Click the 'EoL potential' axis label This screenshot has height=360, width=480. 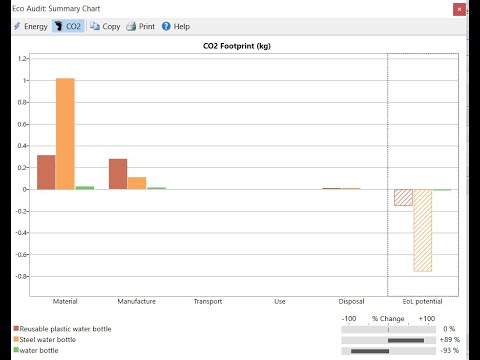[x=422, y=301]
